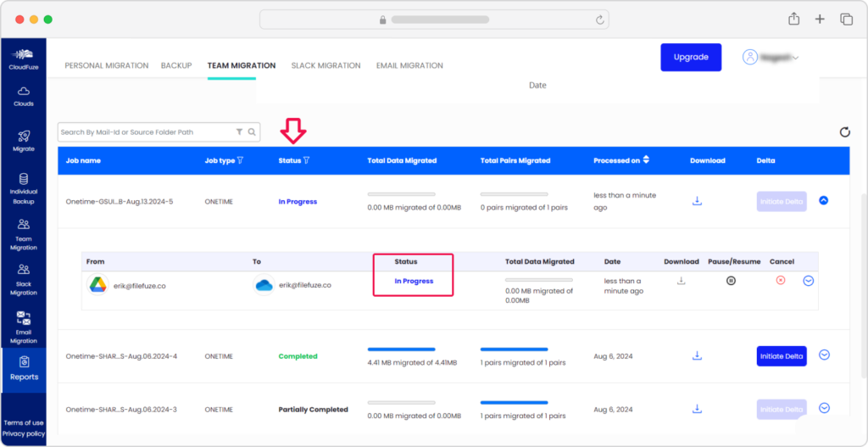Open the Terms of use link
The height and width of the screenshot is (447, 868).
[x=23, y=422]
